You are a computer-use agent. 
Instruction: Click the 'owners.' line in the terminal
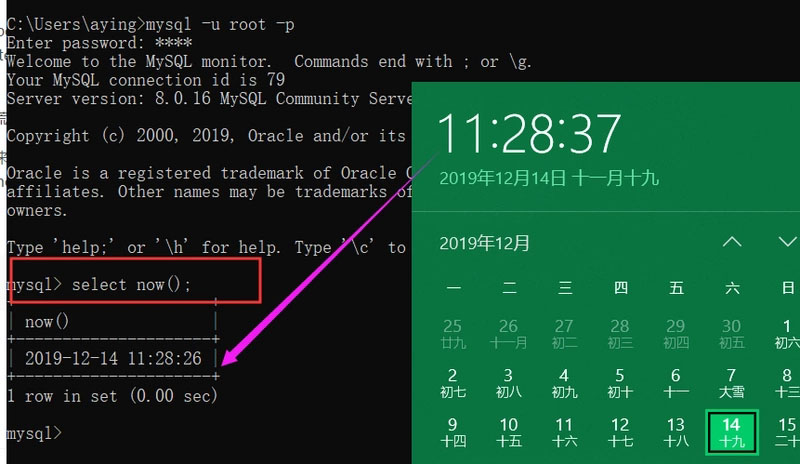pos(37,210)
